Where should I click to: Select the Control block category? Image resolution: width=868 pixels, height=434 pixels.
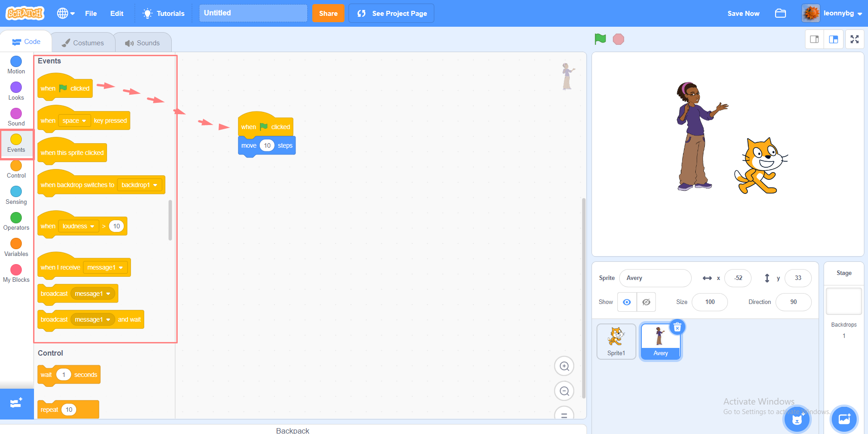[16, 169]
